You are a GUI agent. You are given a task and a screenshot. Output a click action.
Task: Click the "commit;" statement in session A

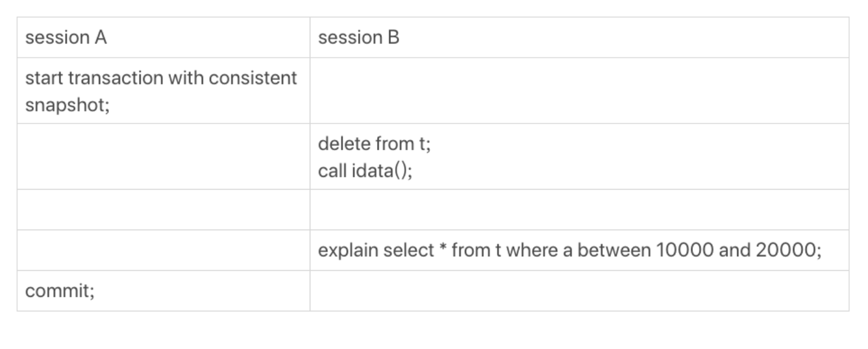tap(60, 291)
